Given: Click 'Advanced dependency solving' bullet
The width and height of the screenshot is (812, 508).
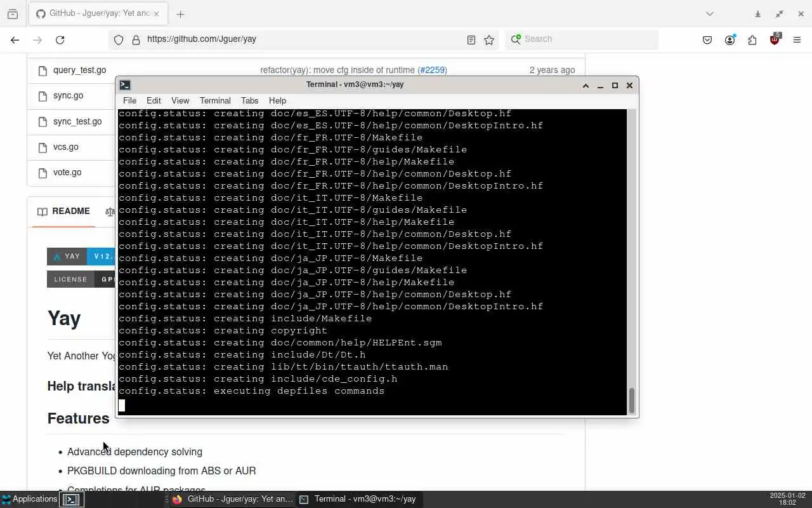Looking at the screenshot, I should (134, 451).
